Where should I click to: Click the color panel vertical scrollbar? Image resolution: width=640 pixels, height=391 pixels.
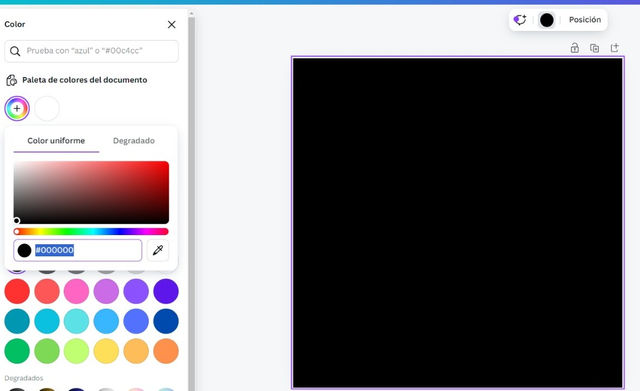tap(191, 203)
